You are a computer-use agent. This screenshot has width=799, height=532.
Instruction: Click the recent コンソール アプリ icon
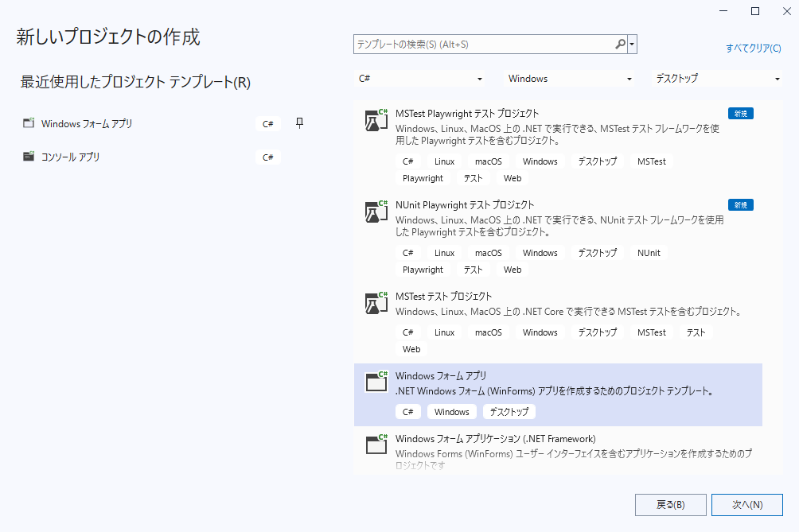[29, 157]
